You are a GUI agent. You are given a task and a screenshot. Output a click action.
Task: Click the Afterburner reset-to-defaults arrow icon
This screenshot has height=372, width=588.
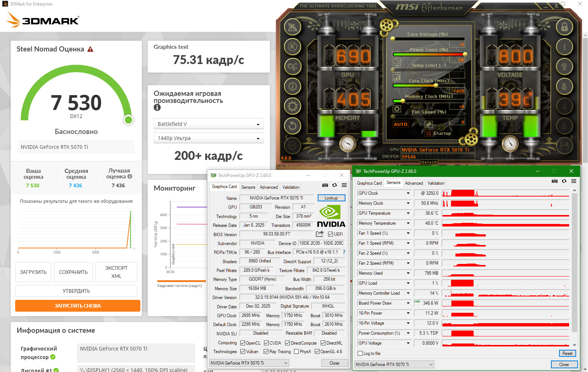[293, 126]
